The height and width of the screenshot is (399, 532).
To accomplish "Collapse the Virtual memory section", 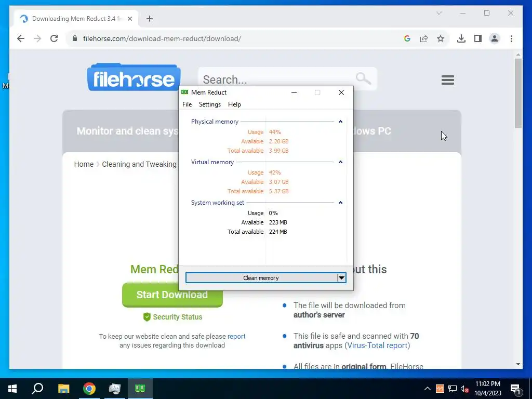I will pos(340,162).
